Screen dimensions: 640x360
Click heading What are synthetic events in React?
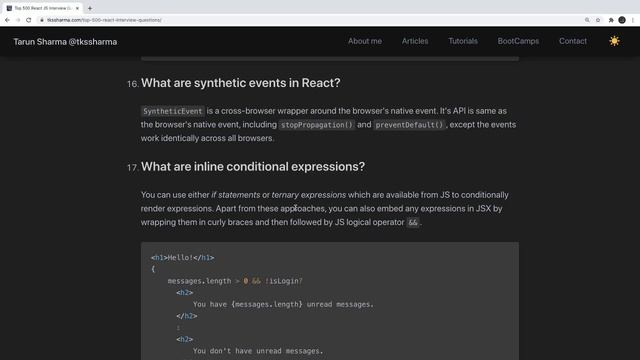pyautogui.click(x=240, y=83)
